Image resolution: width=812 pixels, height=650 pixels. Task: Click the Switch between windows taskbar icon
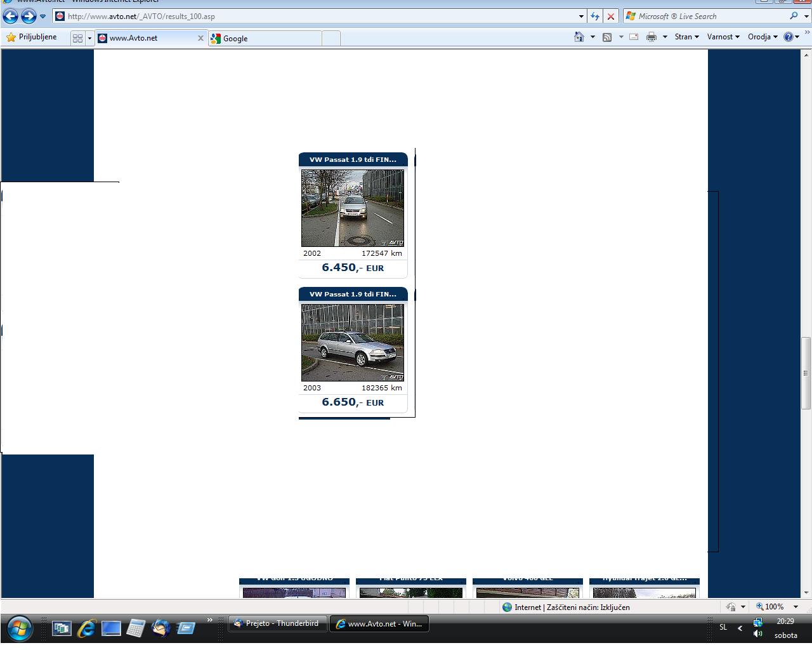pos(62,628)
